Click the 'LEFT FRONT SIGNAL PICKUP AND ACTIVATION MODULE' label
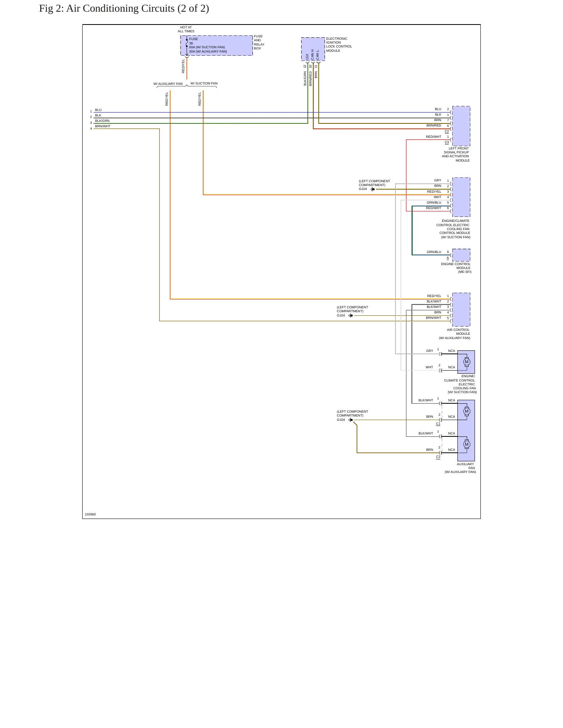Viewport: 563px width, 728px height. click(456, 155)
